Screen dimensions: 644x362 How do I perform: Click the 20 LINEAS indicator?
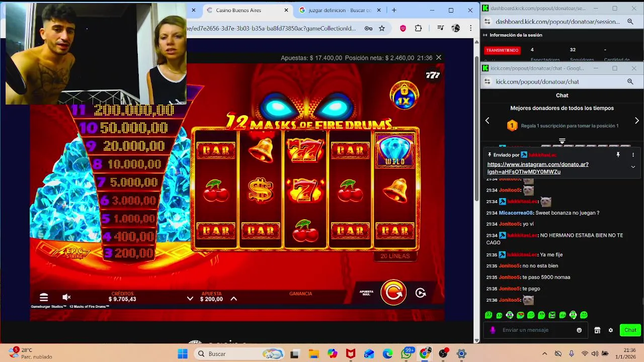(x=395, y=256)
